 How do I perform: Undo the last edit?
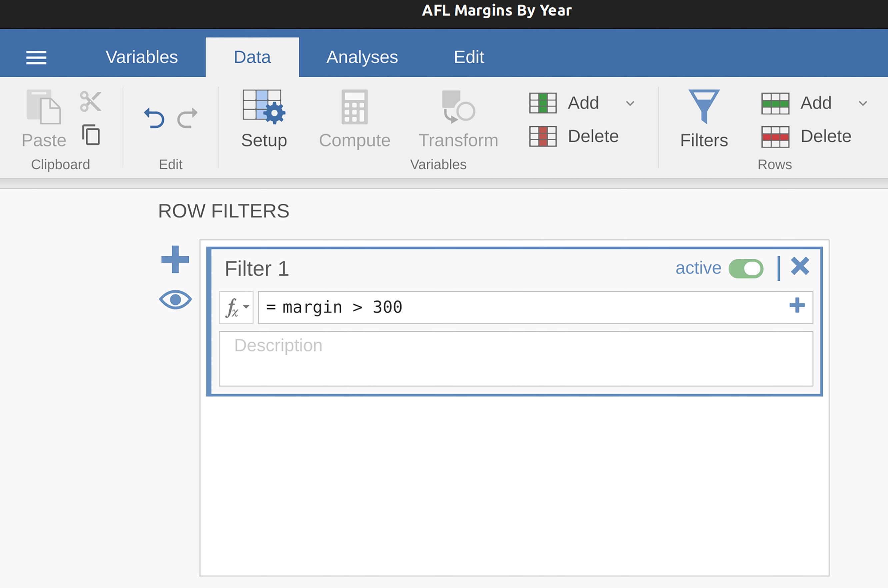point(154,118)
